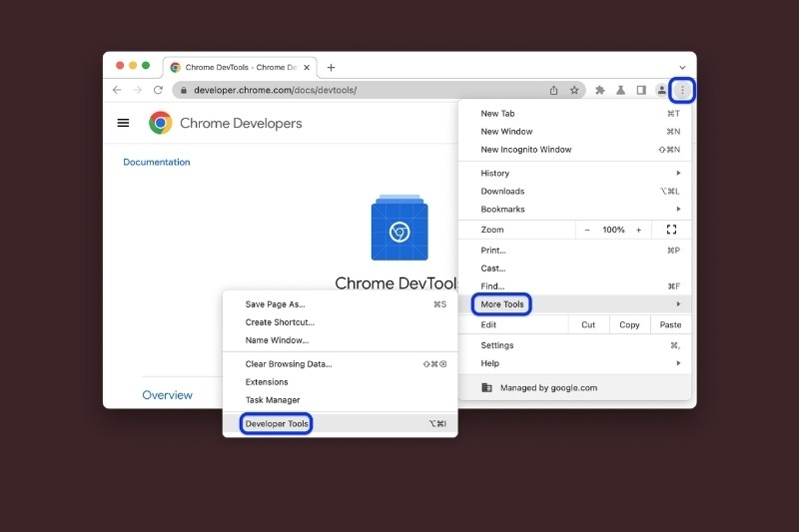Viewport: 799px width, 532px height.
Task: Choose Name Window...
Action: click(x=340, y=340)
